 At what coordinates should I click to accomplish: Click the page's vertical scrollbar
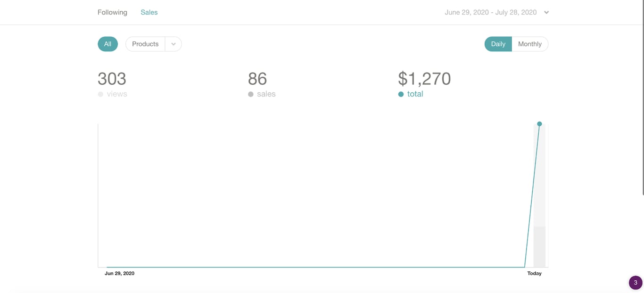coord(643,94)
